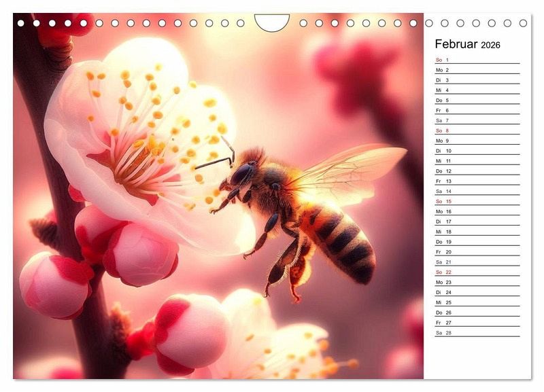544x392 pixels.
Task: Click the Sa 7 calendar entry
Action: click(x=476, y=120)
